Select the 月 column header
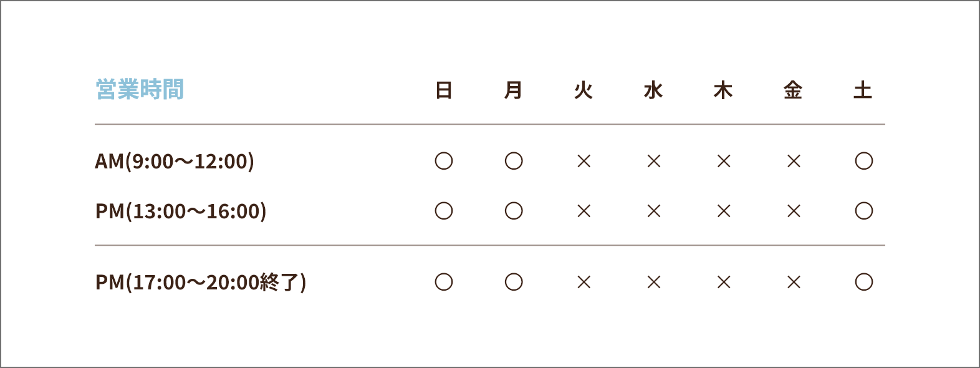980x368 pixels. (x=513, y=90)
